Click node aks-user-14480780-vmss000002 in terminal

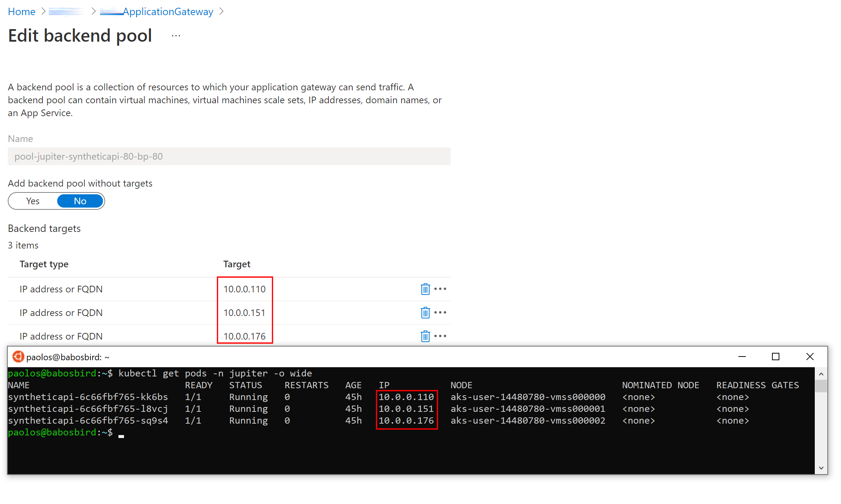click(x=528, y=421)
